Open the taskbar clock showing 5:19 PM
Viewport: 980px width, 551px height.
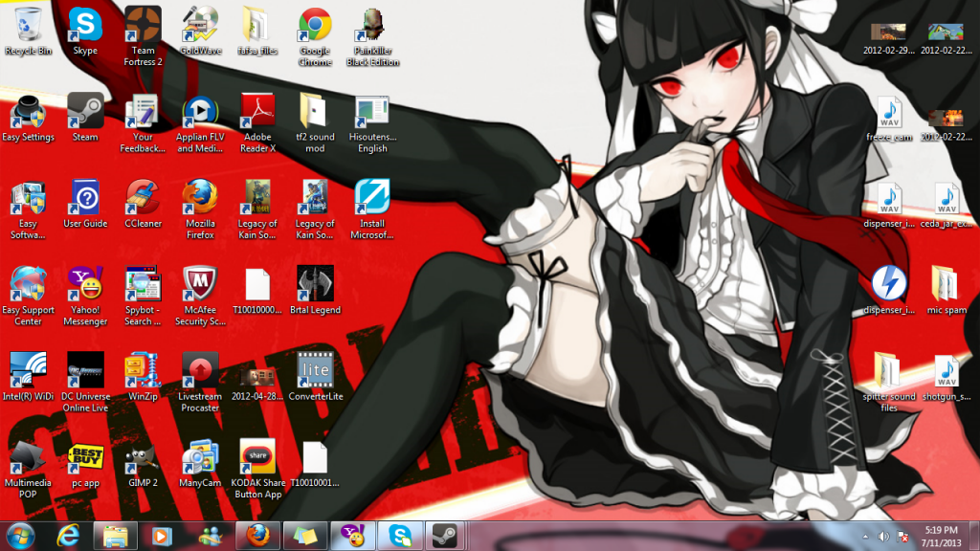[941, 537]
